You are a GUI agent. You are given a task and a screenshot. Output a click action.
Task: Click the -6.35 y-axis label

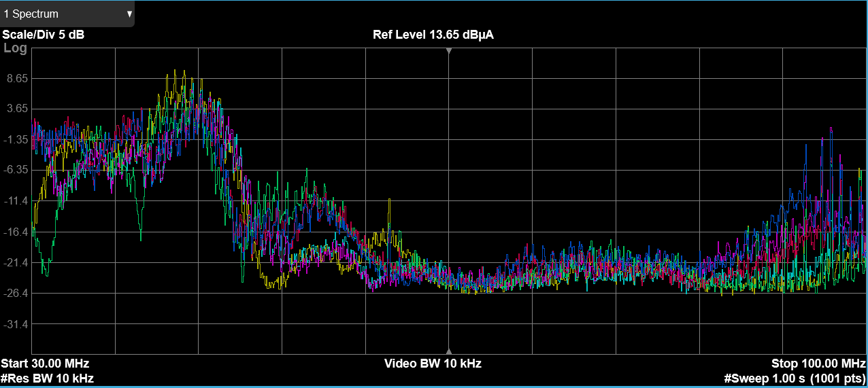click(16, 171)
